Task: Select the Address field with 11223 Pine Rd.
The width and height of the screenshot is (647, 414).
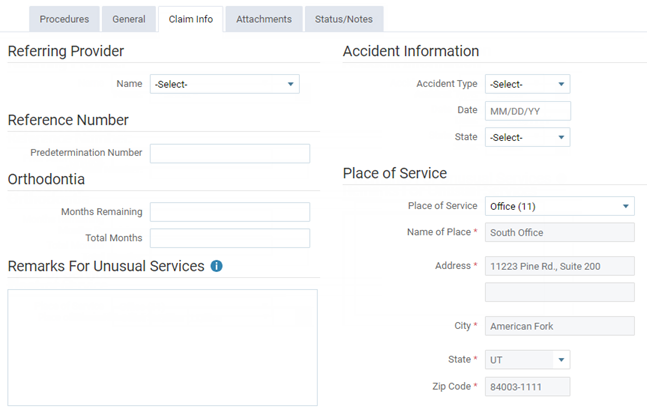Action: [x=559, y=266]
